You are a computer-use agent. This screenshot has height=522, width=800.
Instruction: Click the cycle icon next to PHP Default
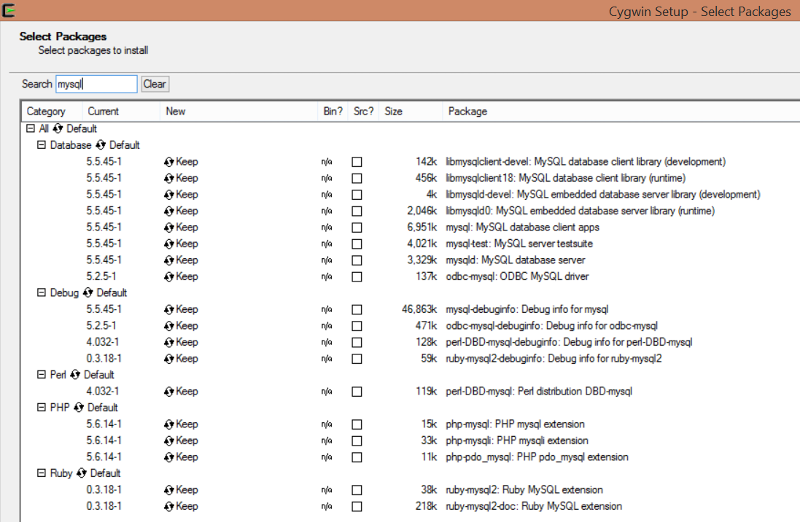click(79, 407)
